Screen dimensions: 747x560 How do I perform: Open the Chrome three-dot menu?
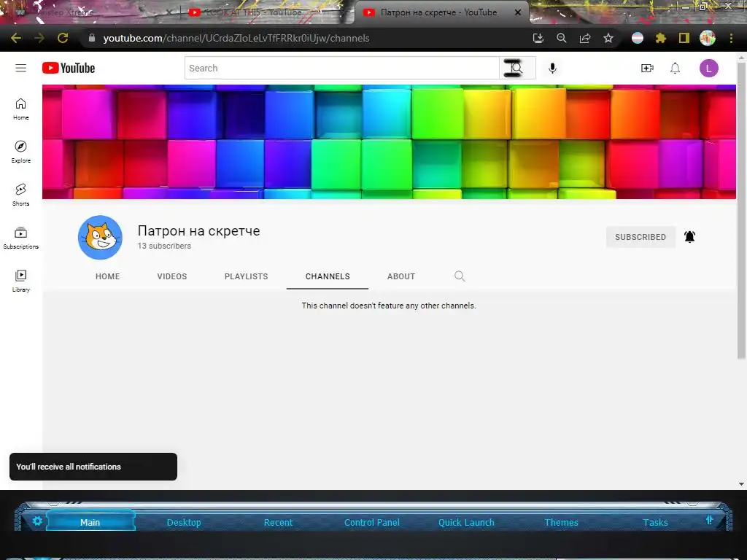(x=731, y=38)
